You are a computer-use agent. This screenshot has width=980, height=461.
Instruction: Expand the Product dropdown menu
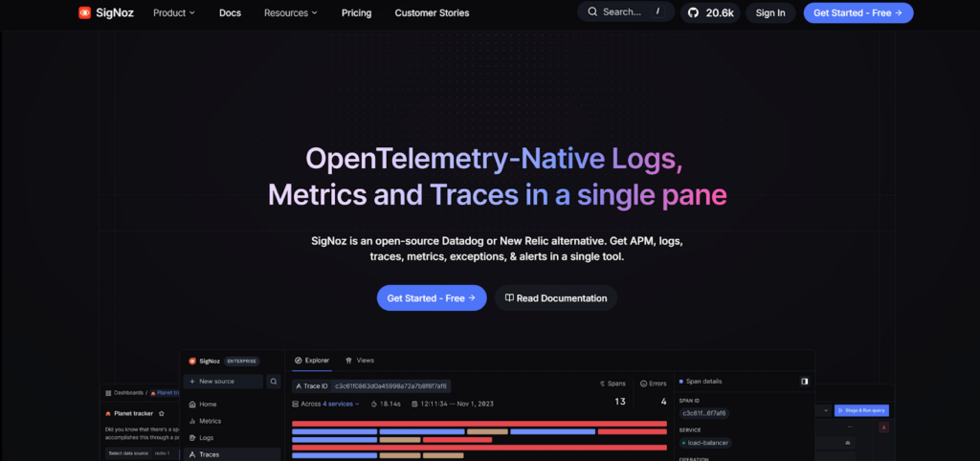173,13
